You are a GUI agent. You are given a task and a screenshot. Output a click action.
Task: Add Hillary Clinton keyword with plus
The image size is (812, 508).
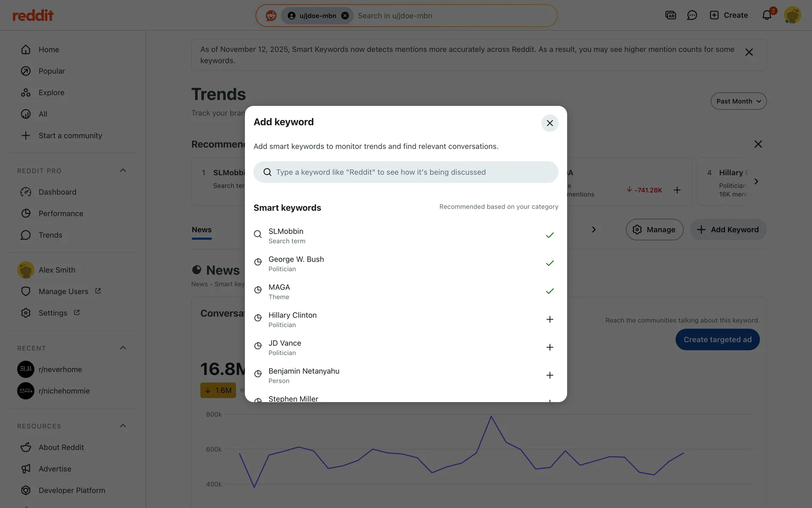coord(549,319)
